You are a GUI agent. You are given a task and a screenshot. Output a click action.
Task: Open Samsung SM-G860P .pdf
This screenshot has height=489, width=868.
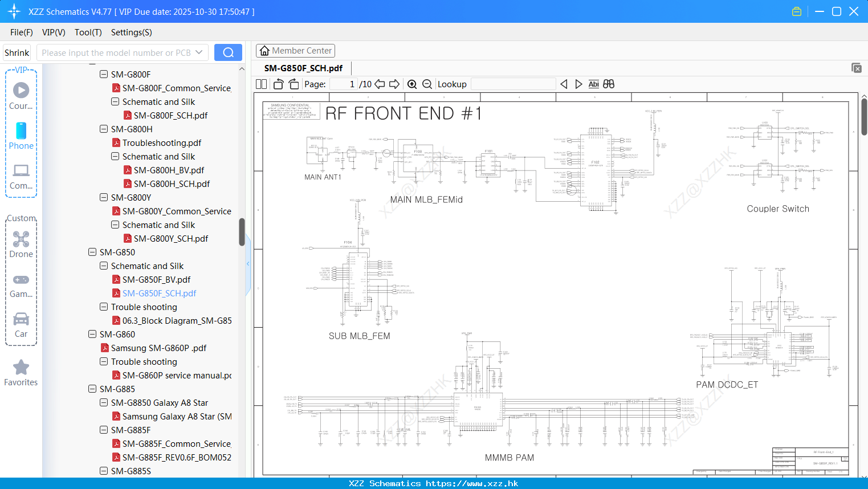point(158,348)
